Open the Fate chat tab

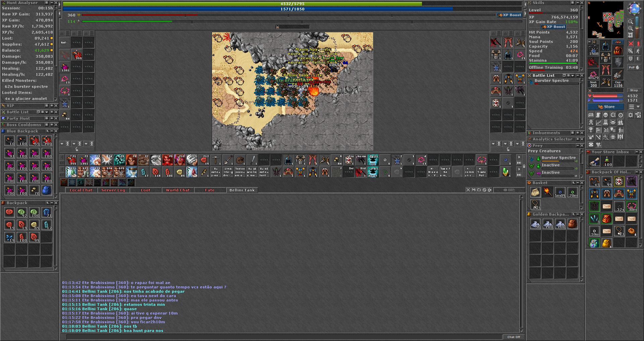click(x=210, y=190)
